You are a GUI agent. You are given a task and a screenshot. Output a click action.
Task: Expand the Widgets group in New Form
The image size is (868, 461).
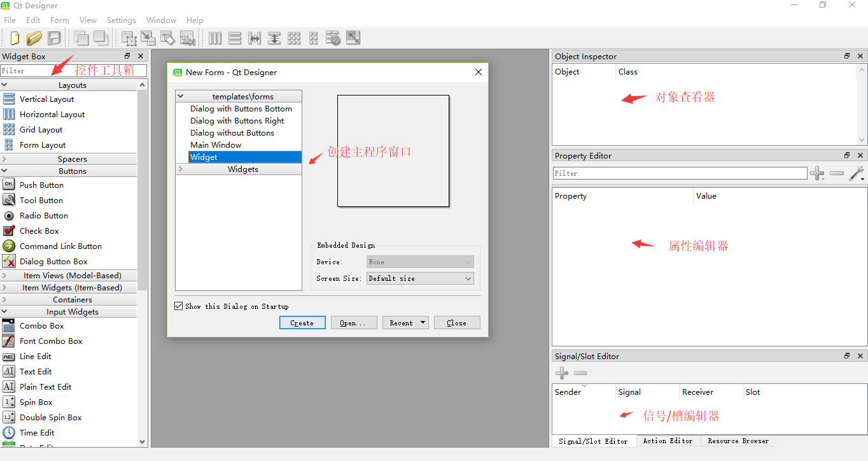(180, 169)
